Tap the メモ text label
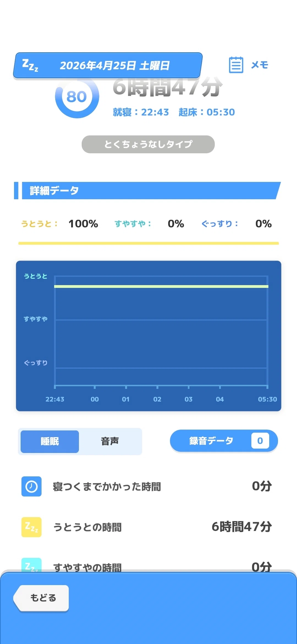The image size is (297, 644). 260,65
